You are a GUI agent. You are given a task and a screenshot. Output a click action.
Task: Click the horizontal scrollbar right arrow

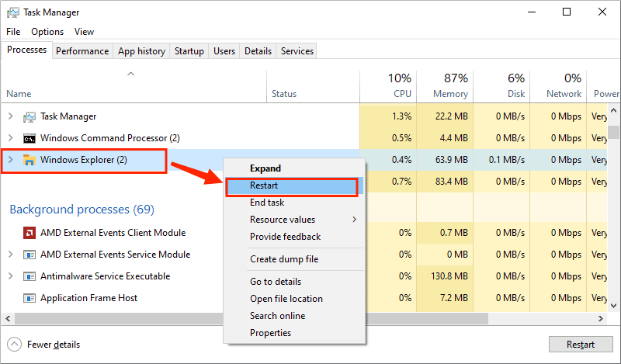(601, 318)
